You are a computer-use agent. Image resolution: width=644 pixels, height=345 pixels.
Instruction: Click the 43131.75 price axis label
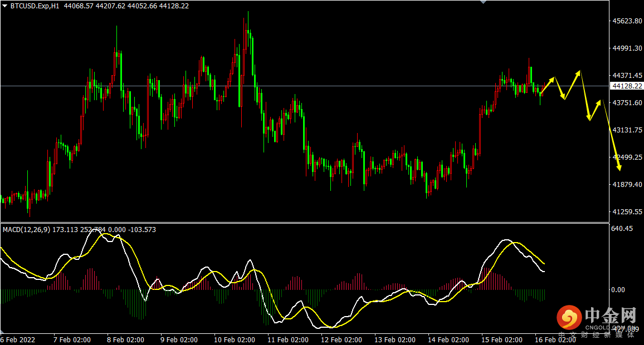pos(627,130)
